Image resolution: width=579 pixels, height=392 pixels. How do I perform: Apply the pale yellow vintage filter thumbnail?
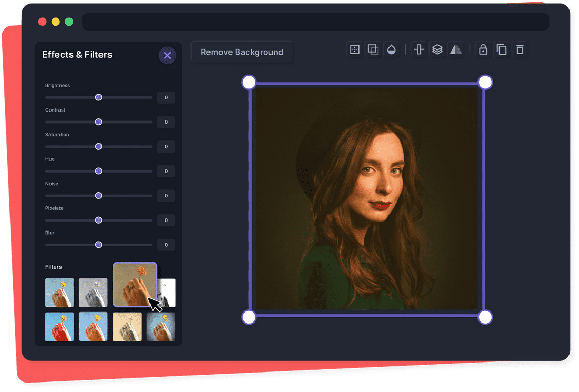[x=127, y=327]
